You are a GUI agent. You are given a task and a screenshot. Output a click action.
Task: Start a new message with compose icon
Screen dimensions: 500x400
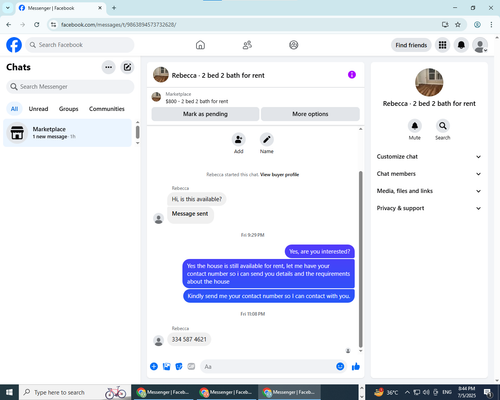127,67
